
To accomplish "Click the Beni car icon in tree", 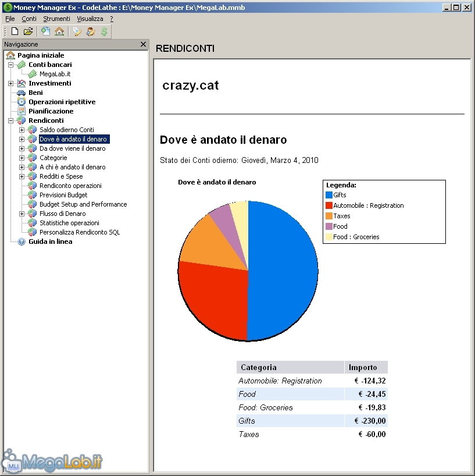I will click(x=22, y=93).
